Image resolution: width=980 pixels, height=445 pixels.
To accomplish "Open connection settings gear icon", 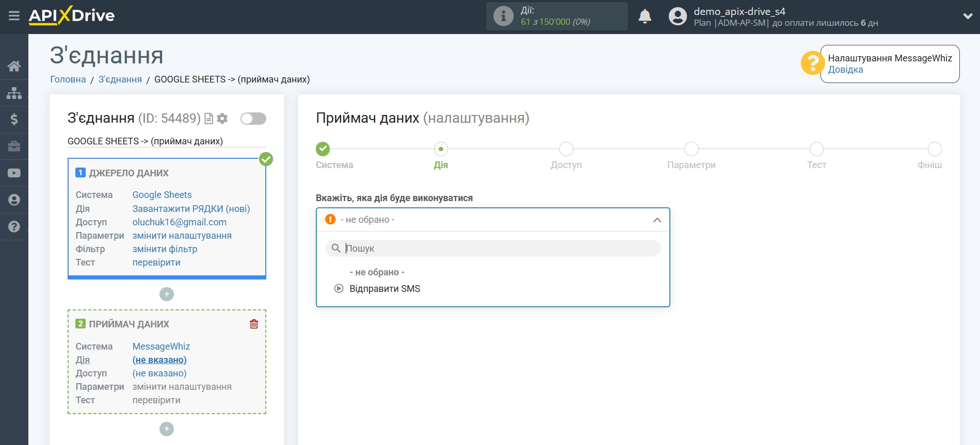I will click(222, 119).
